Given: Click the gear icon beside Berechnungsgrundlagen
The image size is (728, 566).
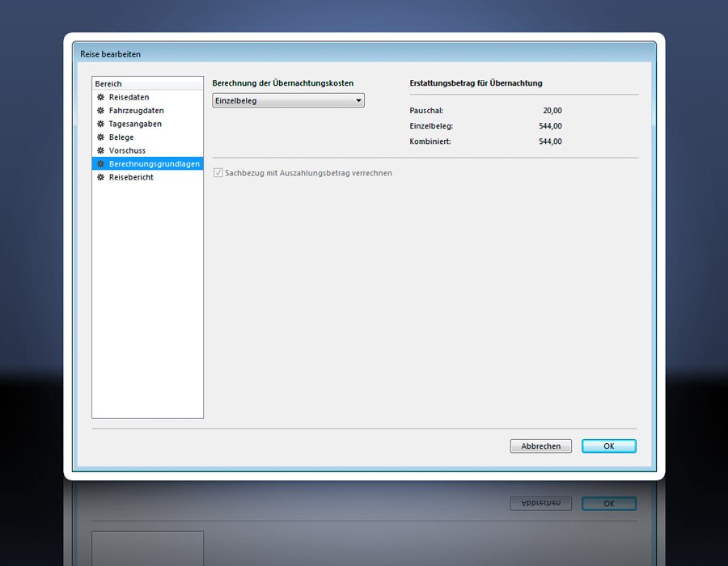Looking at the screenshot, I should tap(100, 164).
